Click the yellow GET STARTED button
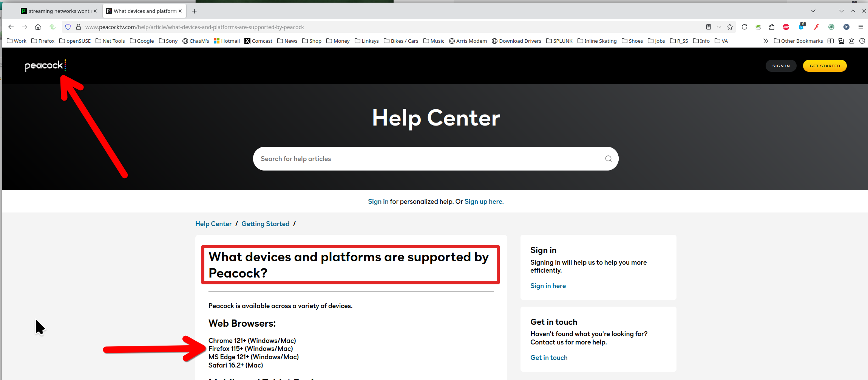The image size is (868, 380). 825,66
